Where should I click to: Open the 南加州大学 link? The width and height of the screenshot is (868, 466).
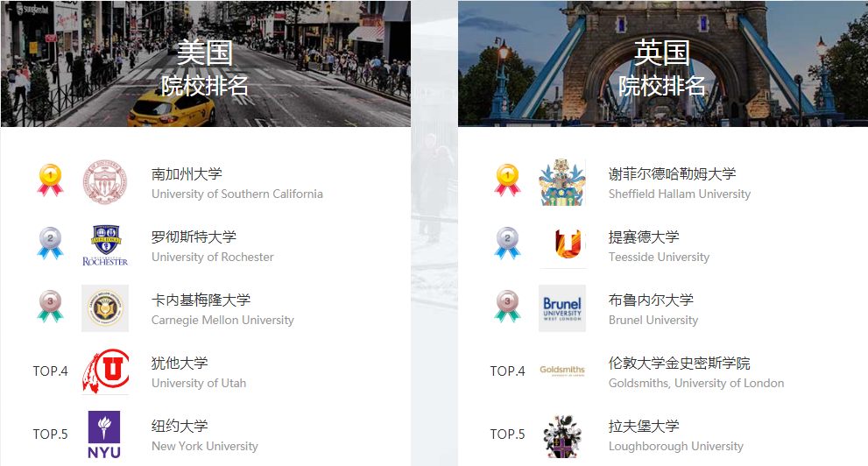tap(187, 173)
